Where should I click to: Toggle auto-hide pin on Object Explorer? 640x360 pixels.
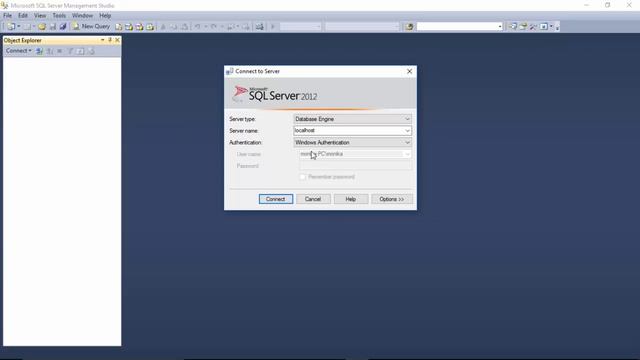110,40
